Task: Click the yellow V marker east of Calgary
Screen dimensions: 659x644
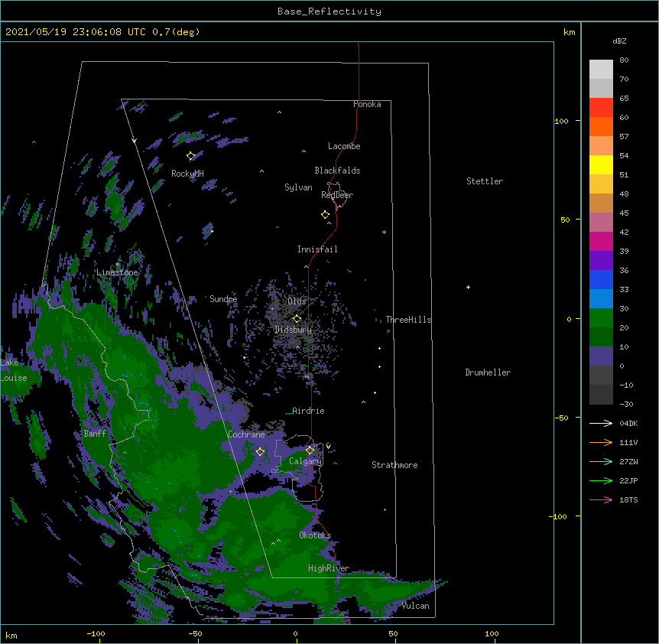Action: point(328,447)
